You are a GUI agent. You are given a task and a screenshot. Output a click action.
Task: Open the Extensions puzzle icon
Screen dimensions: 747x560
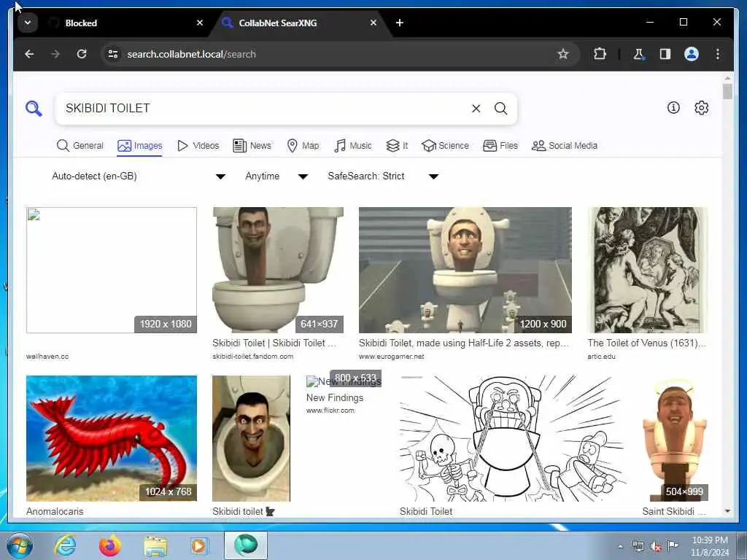coord(600,54)
